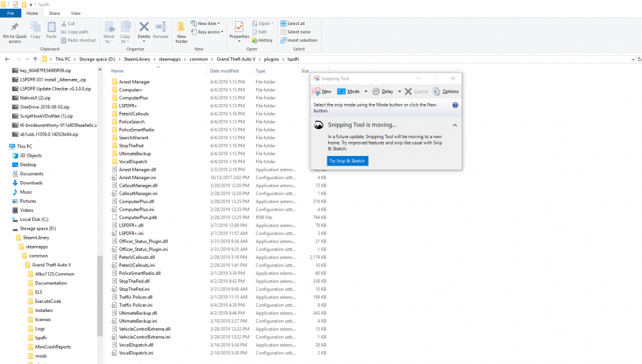Click Grand Theft Auto V breadcrumb
The image size is (642, 364).
pyautogui.click(x=236, y=59)
